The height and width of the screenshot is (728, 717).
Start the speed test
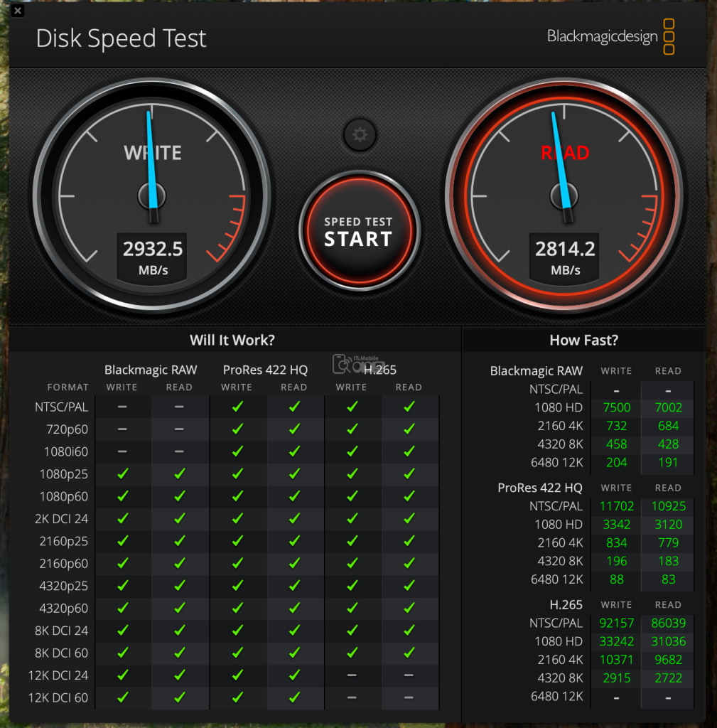tap(359, 231)
